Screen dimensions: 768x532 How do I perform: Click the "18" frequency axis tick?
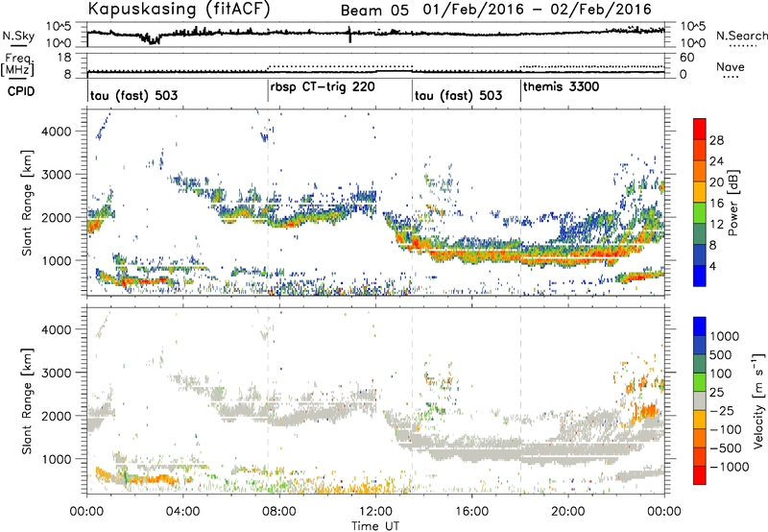(63, 58)
